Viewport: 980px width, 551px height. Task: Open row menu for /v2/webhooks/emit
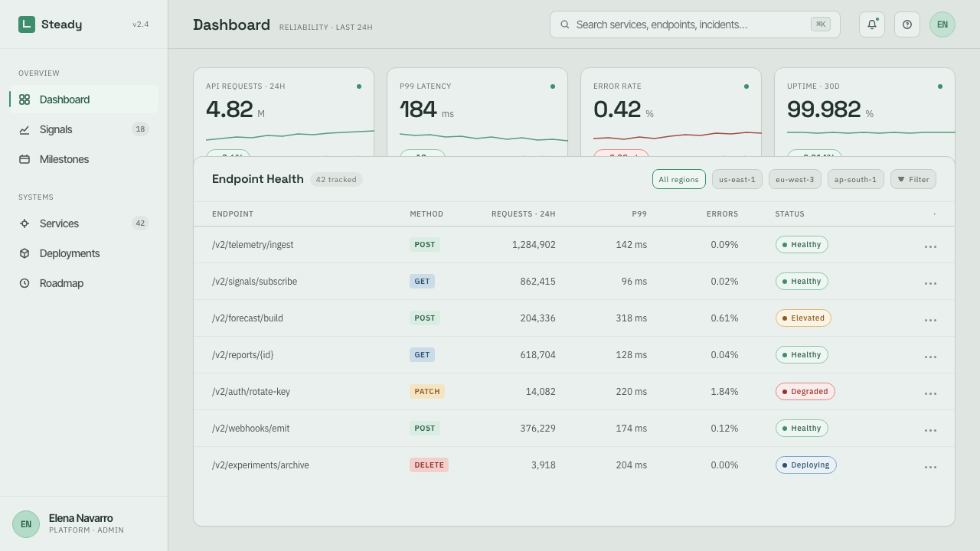pyautogui.click(x=930, y=430)
